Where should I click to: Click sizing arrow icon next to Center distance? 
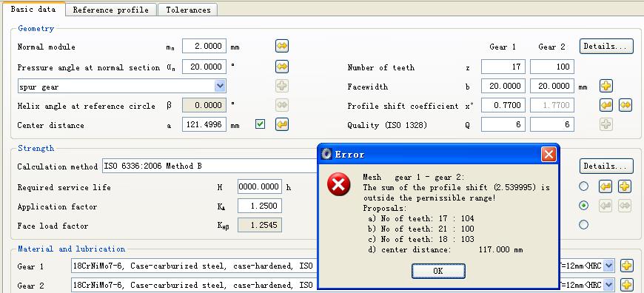click(282, 124)
